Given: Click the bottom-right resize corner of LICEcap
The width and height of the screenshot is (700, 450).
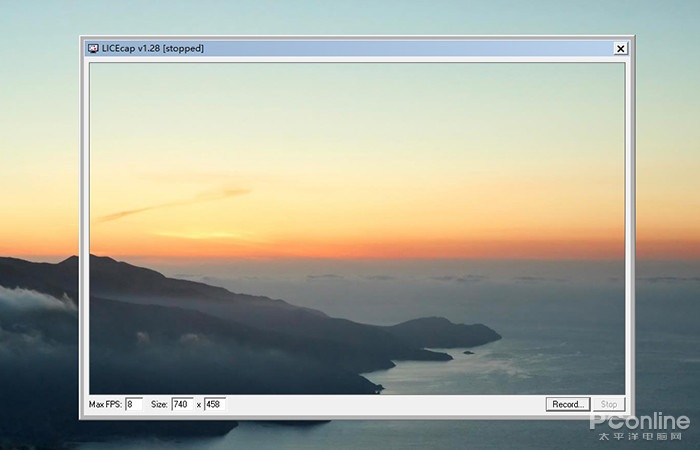Looking at the screenshot, I should pos(630,415).
